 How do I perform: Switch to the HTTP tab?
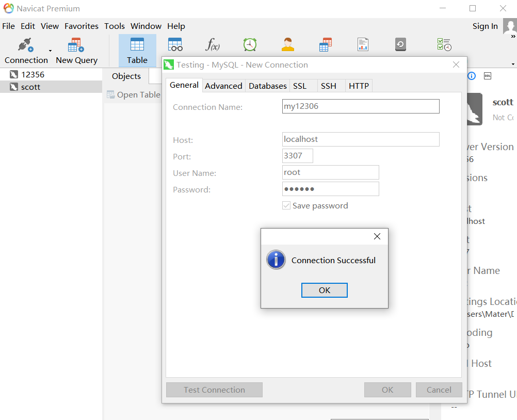(x=359, y=86)
